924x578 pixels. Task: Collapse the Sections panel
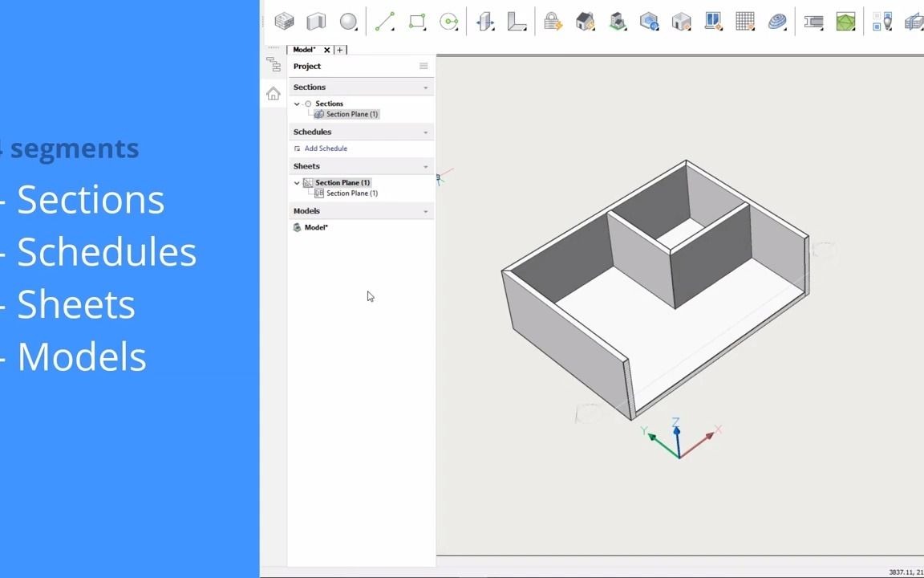pos(425,87)
